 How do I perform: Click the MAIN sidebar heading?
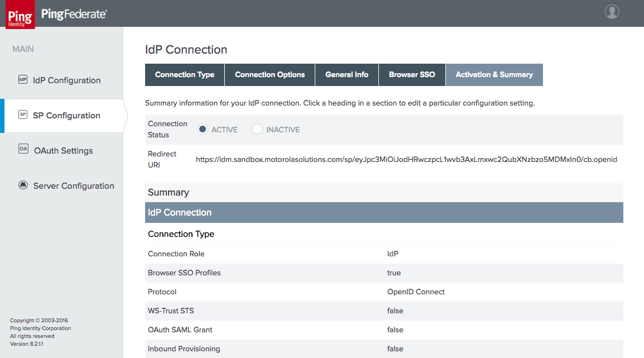pyautogui.click(x=23, y=49)
